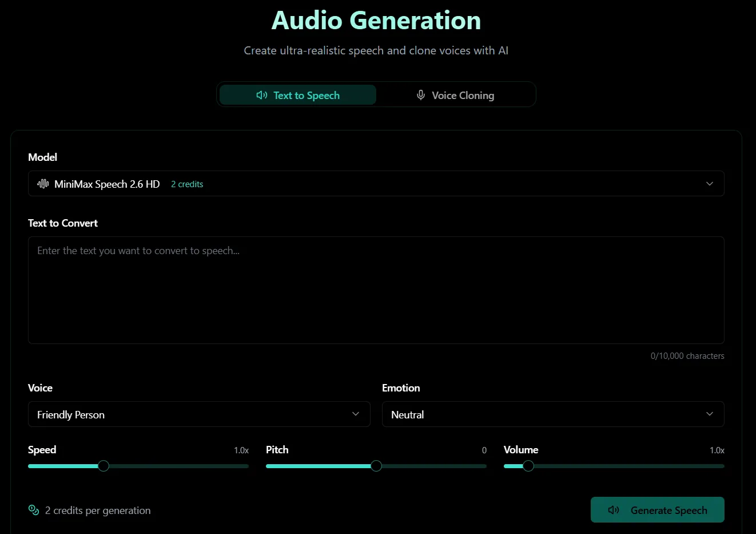This screenshot has height=534, width=756.
Task: Open the Model dropdown MiniMax Speech 2.6 HD
Action: (376, 184)
